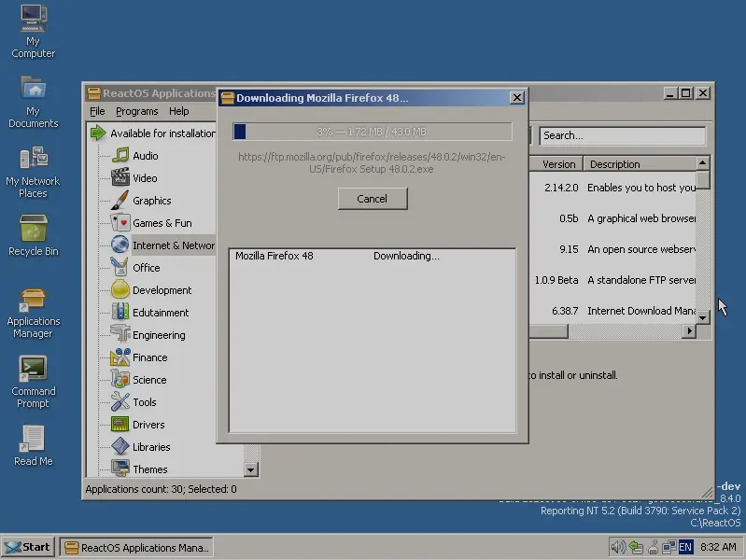The width and height of the screenshot is (746, 560).
Task: Close the Downloading Mozilla Firefox dialog
Action: tap(516, 98)
